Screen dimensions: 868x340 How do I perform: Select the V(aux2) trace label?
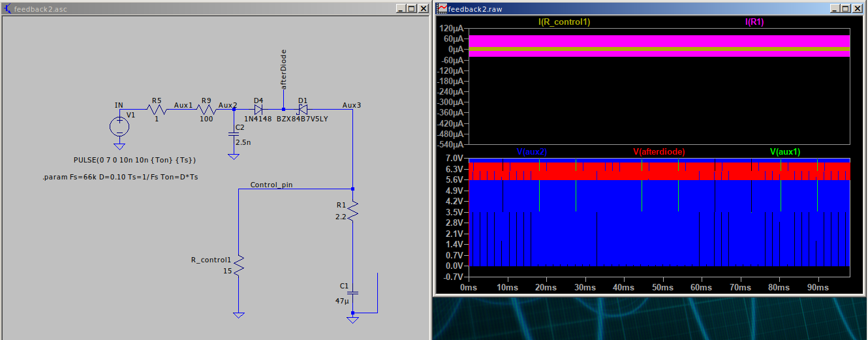(x=531, y=151)
